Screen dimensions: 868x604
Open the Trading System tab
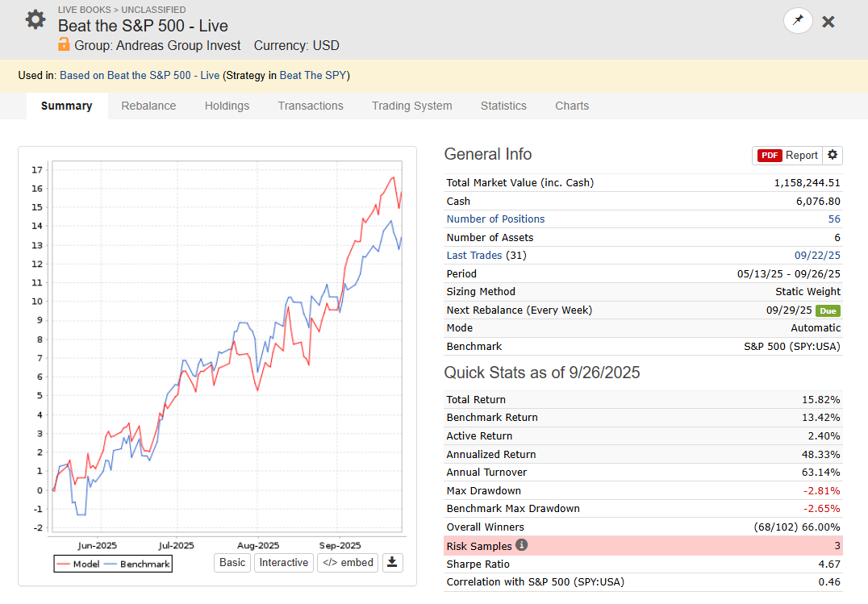click(412, 106)
